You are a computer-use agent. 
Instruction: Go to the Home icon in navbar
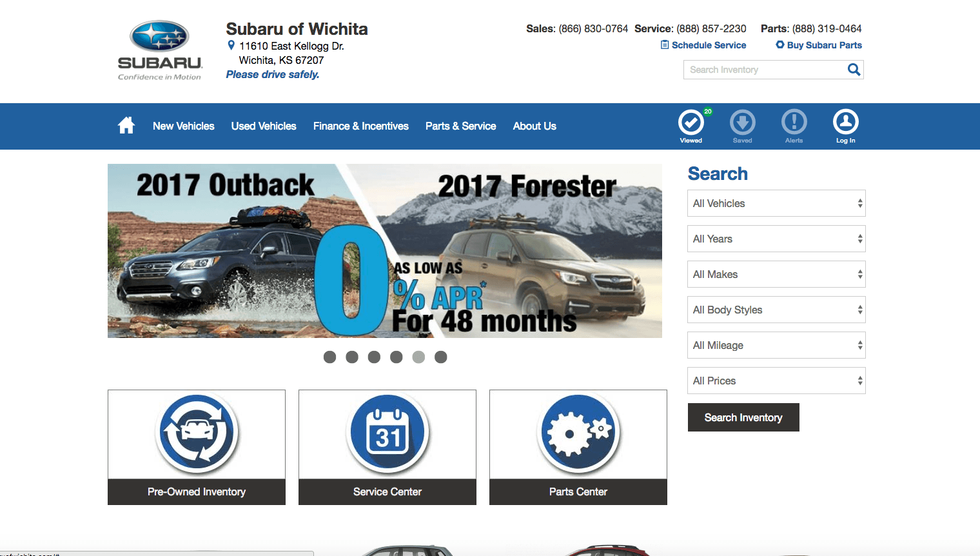(126, 125)
